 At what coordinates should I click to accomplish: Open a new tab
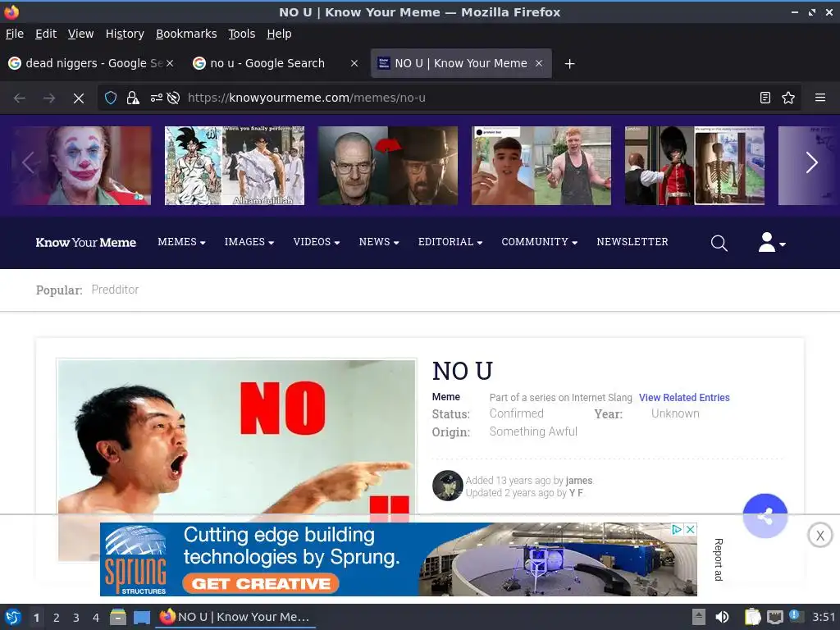click(x=569, y=64)
